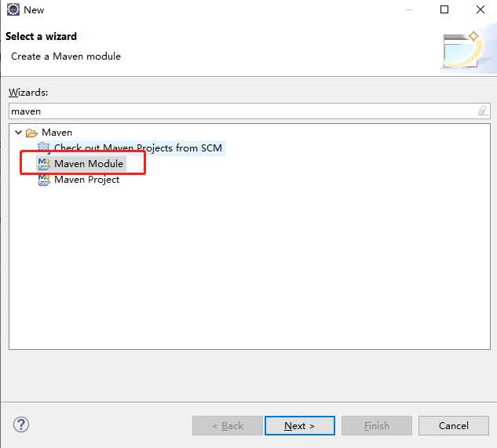497x448 pixels.
Task: Select 'Maven Project' wizard entry
Action: tap(86, 180)
